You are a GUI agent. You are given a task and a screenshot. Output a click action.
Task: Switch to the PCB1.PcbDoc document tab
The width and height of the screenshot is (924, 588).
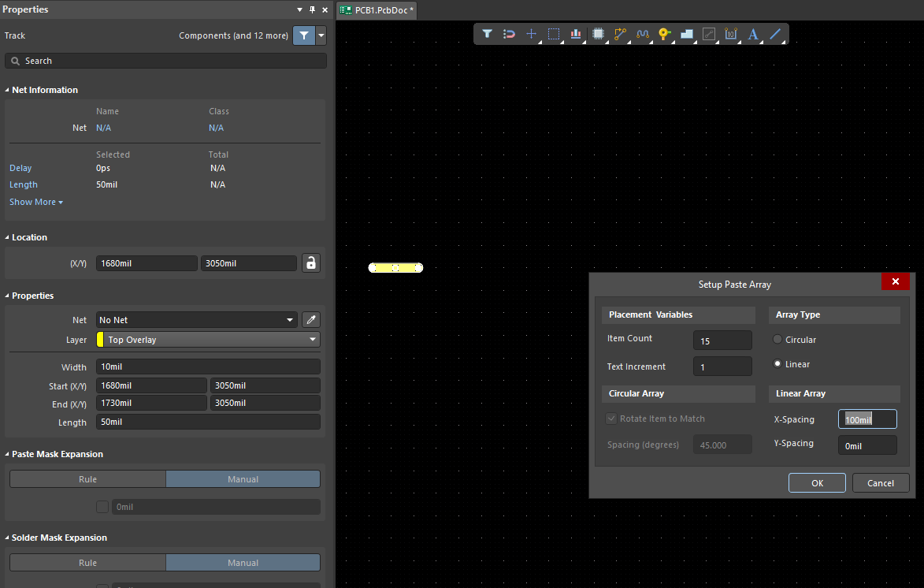[377, 10]
